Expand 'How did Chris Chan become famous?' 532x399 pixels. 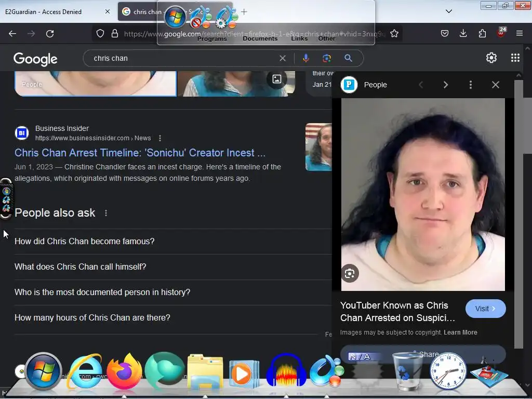pyautogui.click(x=173, y=241)
